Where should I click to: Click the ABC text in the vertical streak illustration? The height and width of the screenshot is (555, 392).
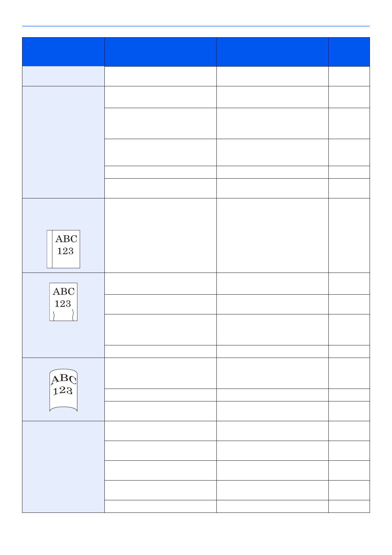click(66, 239)
